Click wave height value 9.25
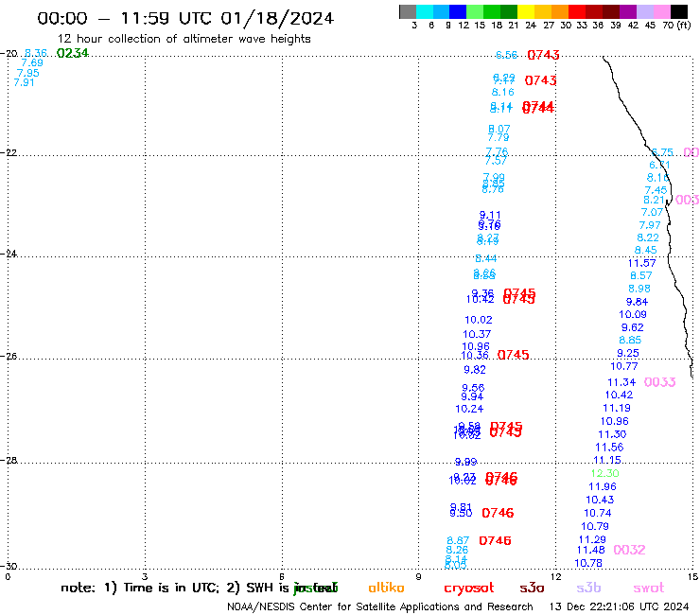Screen dimensions: 700x615 tap(628, 354)
